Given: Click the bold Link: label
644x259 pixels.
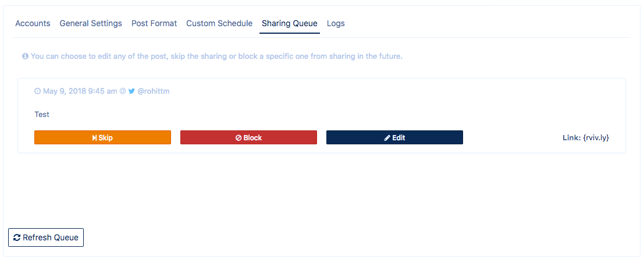Looking at the screenshot, I should [x=571, y=138].
